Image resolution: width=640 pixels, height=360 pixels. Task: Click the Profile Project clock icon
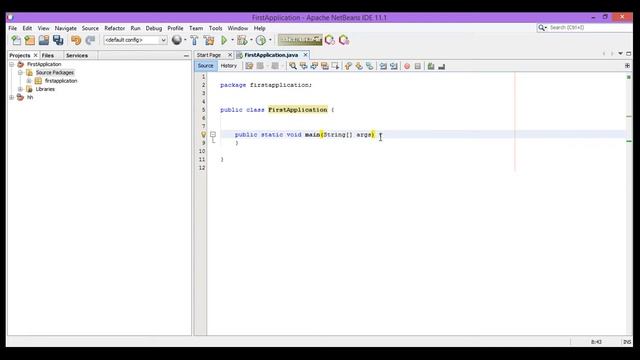pos(261,40)
